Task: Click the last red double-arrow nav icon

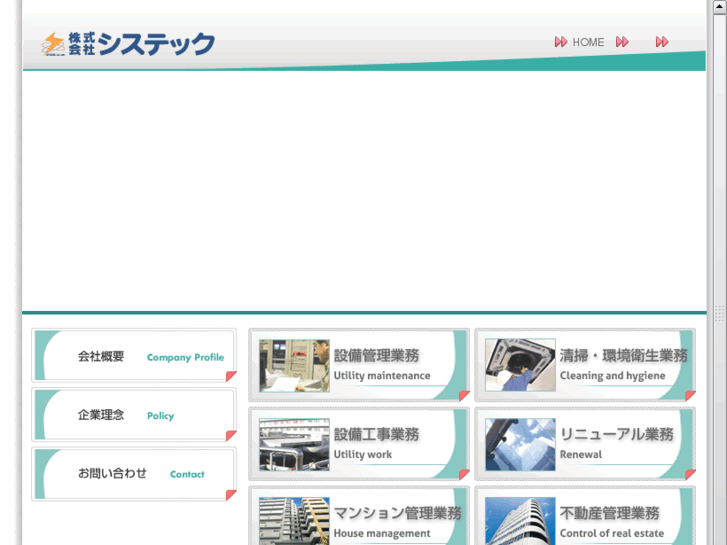Action: pos(662,42)
